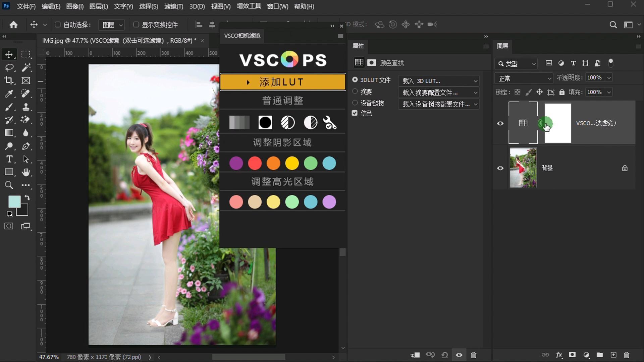Select the Dodge tool

(x=9, y=146)
